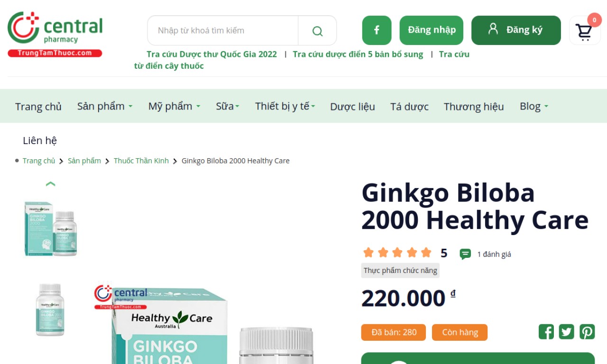The image size is (607, 364).
Task: Click the Đăng ký button
Action: click(x=516, y=30)
